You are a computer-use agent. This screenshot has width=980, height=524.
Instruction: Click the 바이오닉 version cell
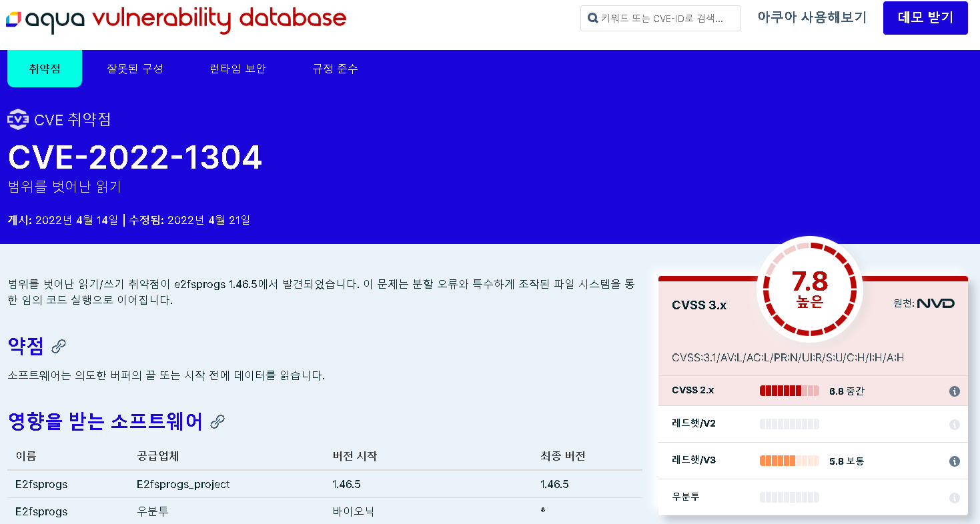(353, 512)
